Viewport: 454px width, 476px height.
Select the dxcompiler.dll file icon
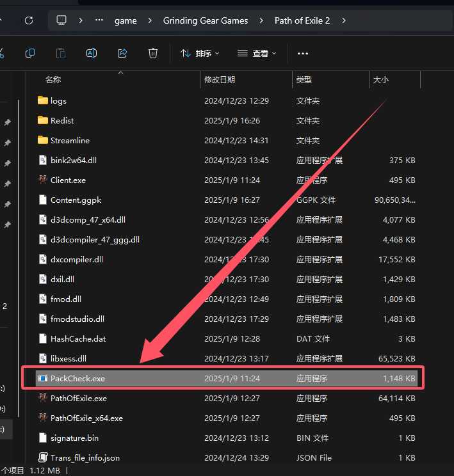tap(43, 259)
